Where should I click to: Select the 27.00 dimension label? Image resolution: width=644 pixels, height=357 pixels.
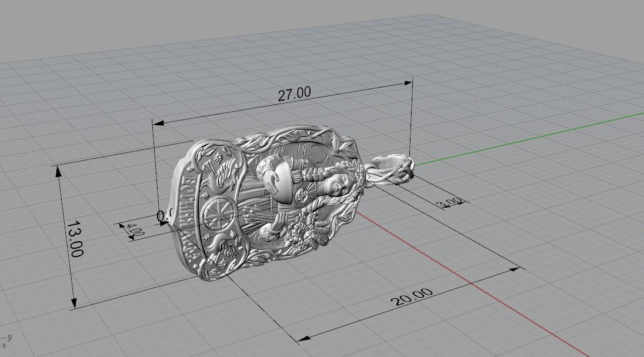(294, 94)
